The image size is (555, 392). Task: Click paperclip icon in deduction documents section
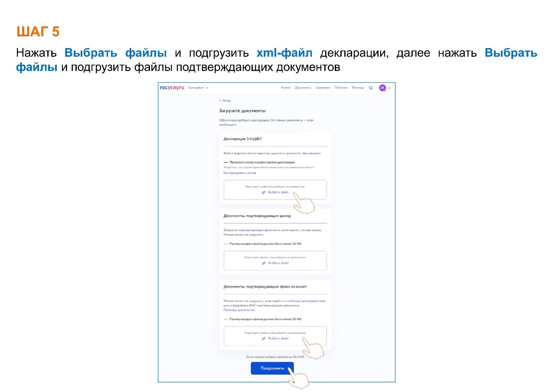click(x=264, y=338)
